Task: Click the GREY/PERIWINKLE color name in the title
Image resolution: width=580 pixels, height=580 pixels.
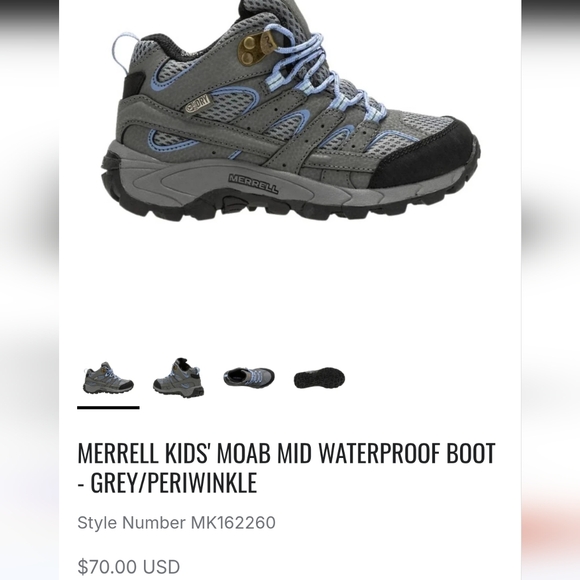Action: [x=174, y=482]
